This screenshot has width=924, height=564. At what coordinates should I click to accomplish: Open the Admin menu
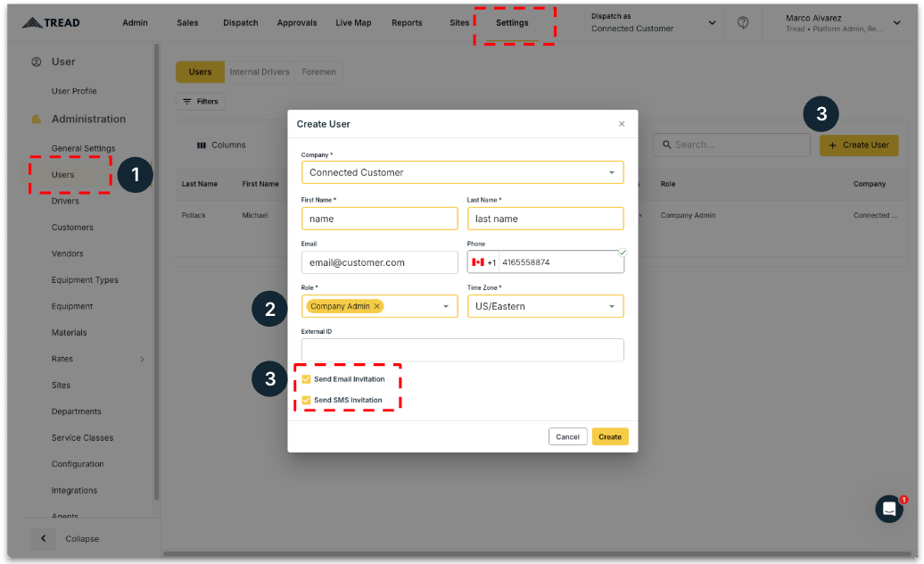pos(135,23)
